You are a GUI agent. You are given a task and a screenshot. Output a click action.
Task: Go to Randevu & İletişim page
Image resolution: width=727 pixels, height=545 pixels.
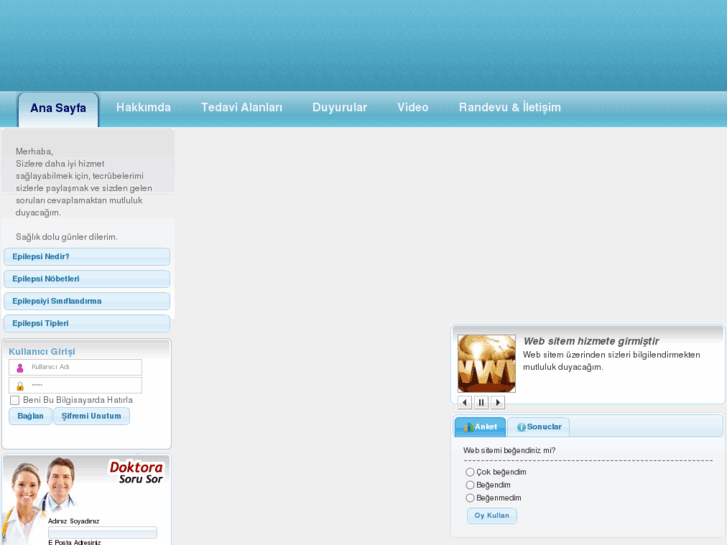510,108
